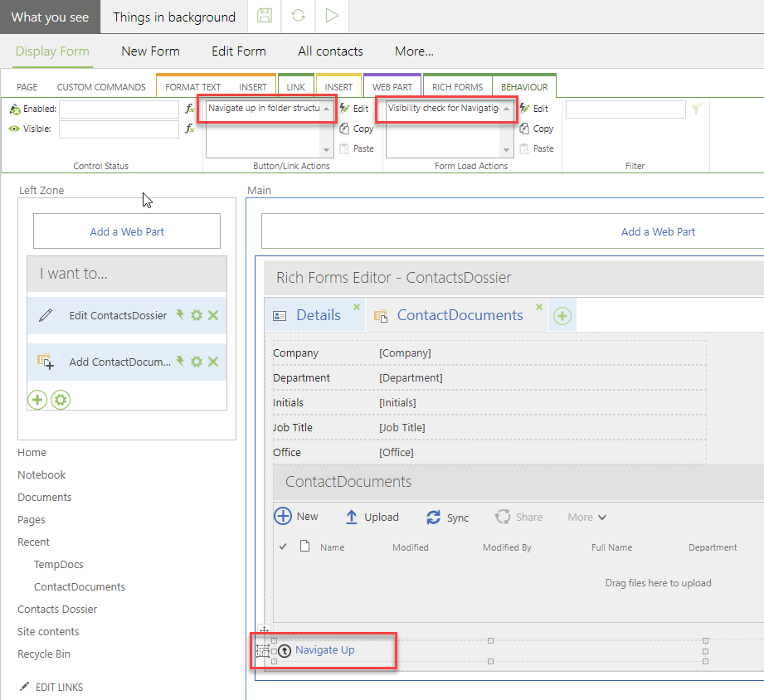Open settings gear for Edit ContactsDossier

pos(197,315)
